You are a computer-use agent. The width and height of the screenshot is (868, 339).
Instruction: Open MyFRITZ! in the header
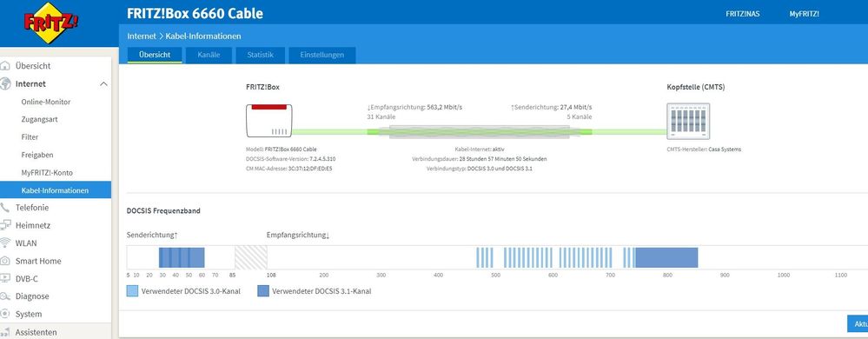805,14
